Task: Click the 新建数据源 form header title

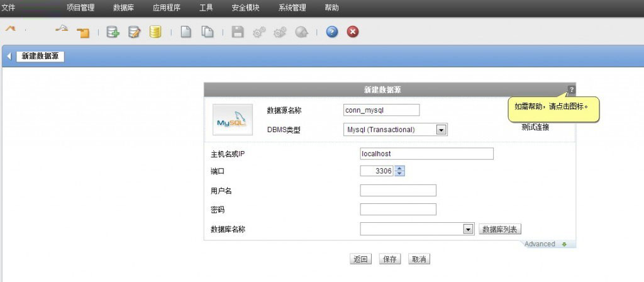Action: 382,90
